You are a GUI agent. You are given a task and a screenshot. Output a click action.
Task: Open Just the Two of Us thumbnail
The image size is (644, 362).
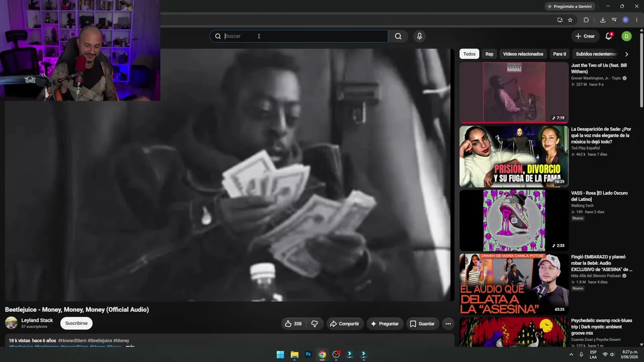[x=514, y=93]
